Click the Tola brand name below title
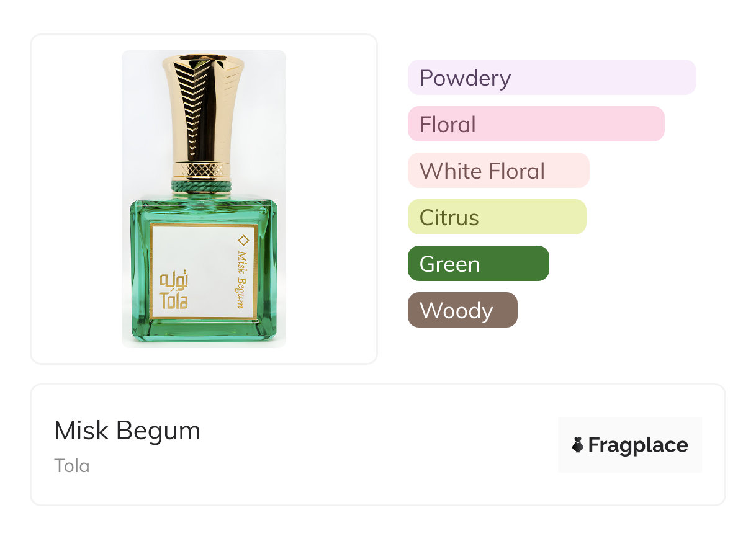The width and height of the screenshot is (756, 536). (x=72, y=465)
